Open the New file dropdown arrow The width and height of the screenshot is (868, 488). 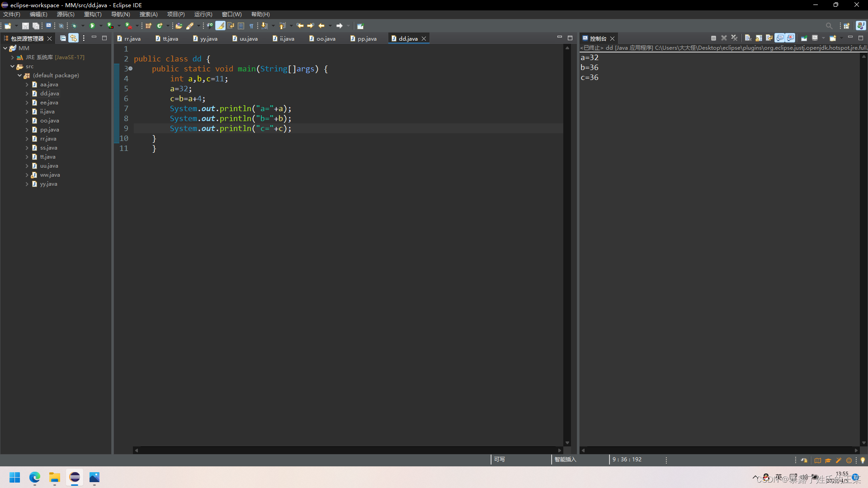[16, 26]
